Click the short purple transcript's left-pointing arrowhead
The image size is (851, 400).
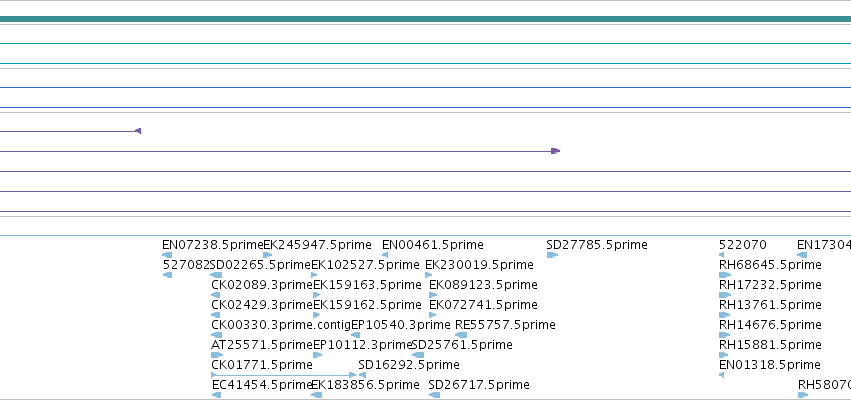point(138,131)
